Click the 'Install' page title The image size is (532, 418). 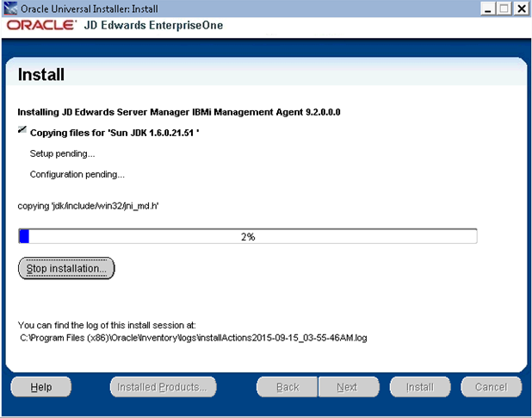pyautogui.click(x=41, y=74)
